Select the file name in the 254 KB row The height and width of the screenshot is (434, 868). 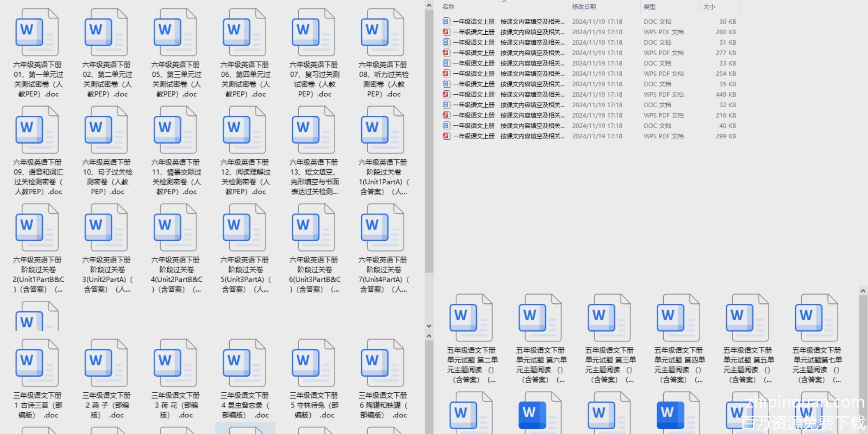509,73
